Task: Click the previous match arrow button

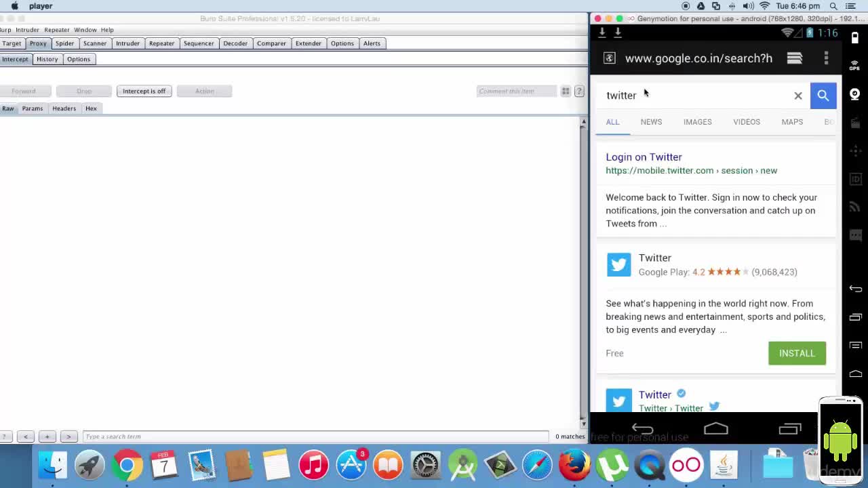Action: pos(25,436)
